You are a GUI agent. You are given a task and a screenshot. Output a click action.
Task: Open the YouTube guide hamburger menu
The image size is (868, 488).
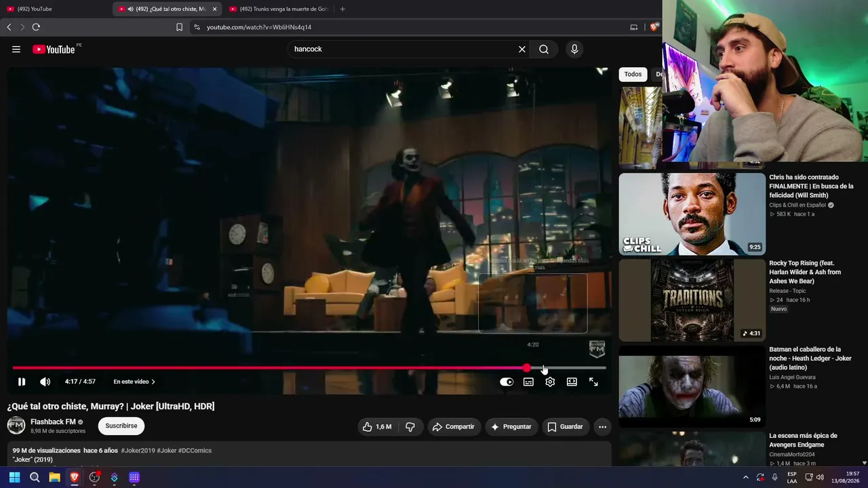pyautogui.click(x=16, y=49)
